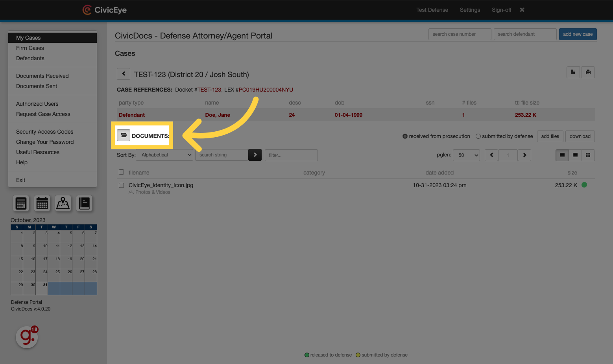Open Request Case Access
This screenshot has height=364, width=613.
52,114
